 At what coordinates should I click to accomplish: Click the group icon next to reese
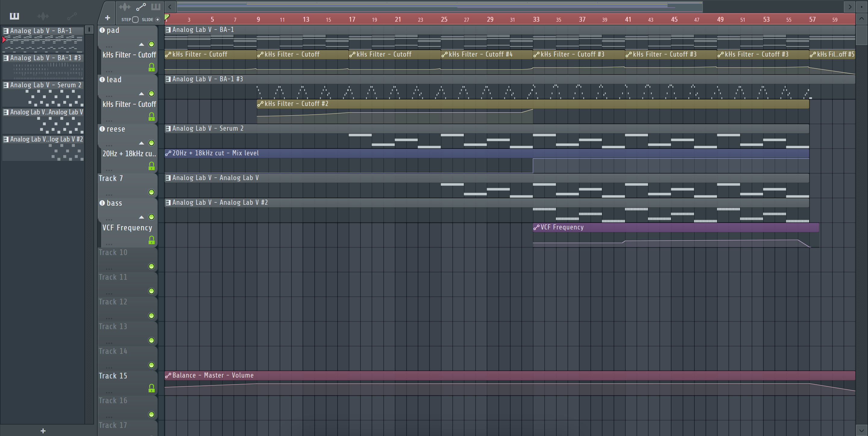tap(102, 129)
